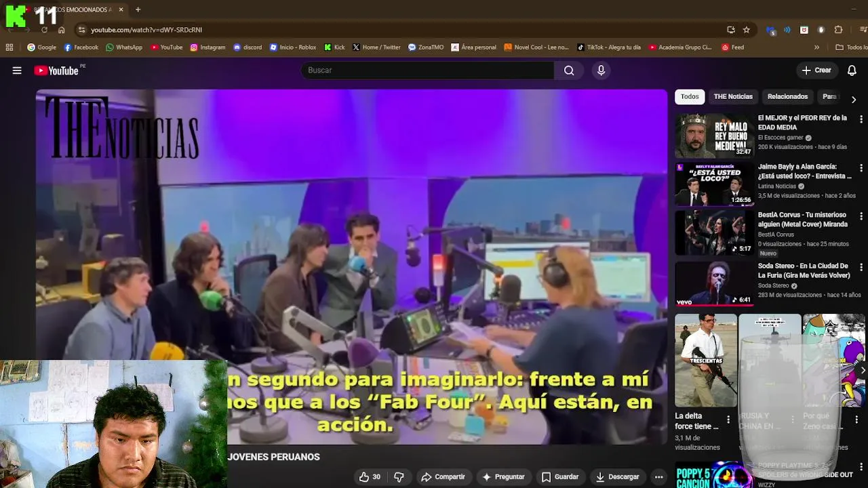Open options for Soda Stereo video
868x488 pixels.
[861, 267]
